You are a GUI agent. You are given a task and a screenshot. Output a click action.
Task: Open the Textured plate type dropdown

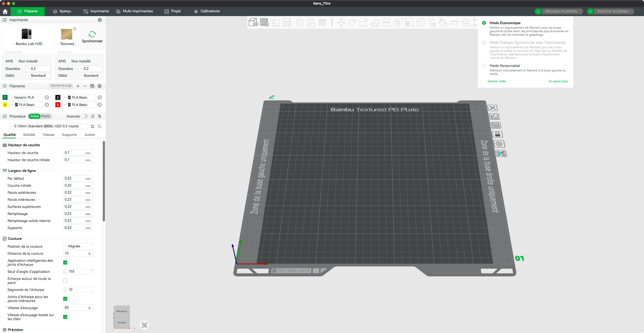pos(66,44)
